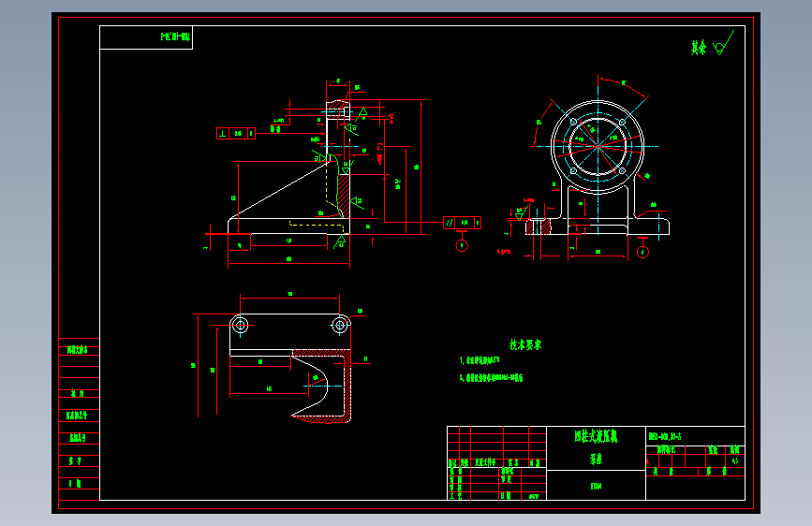This screenshot has width=812, height=526.
Task: Select the perpendicularity tolerance frame
Action: (x=236, y=134)
